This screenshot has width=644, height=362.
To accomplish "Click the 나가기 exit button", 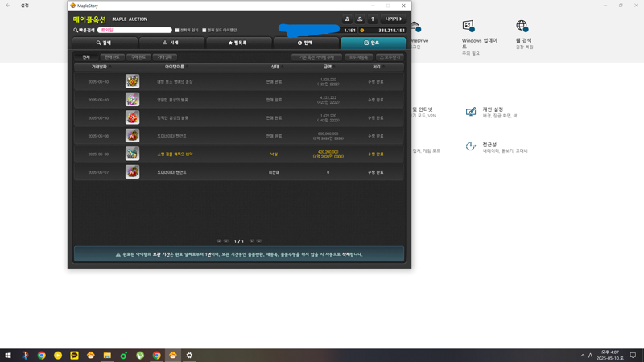I will pos(394,19).
